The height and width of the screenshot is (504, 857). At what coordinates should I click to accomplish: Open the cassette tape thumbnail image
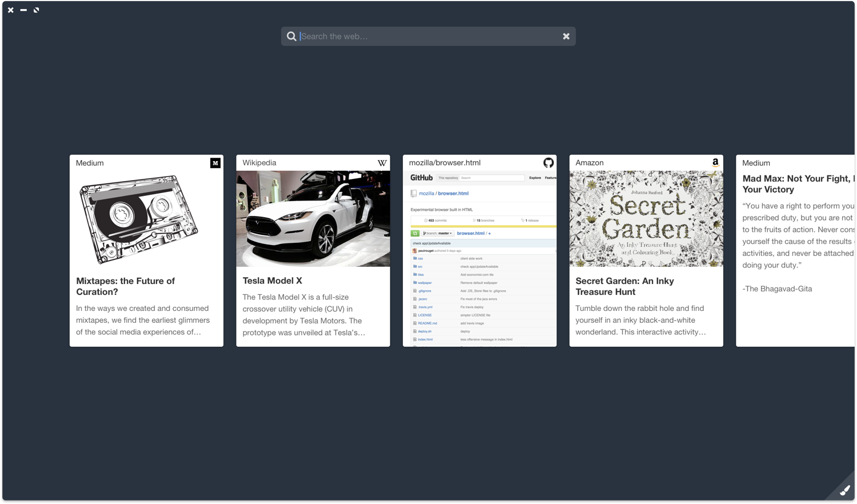click(x=138, y=219)
